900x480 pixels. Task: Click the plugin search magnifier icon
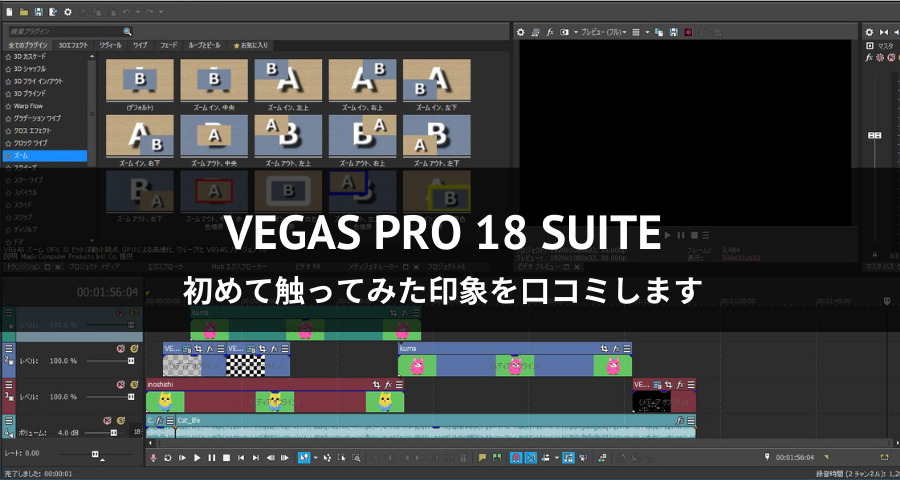coord(127,32)
